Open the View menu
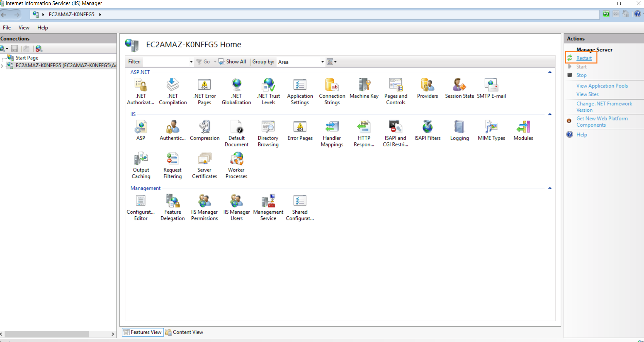644x342 pixels. [24, 28]
